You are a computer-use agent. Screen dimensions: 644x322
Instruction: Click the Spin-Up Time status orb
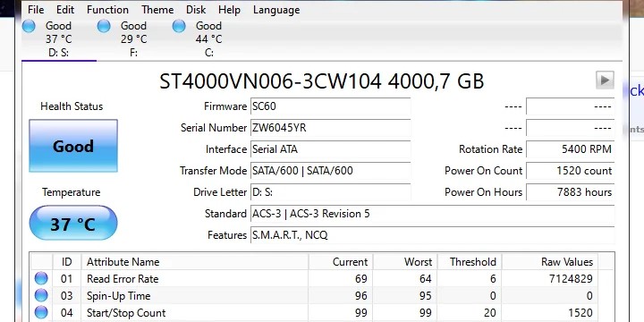(41, 295)
